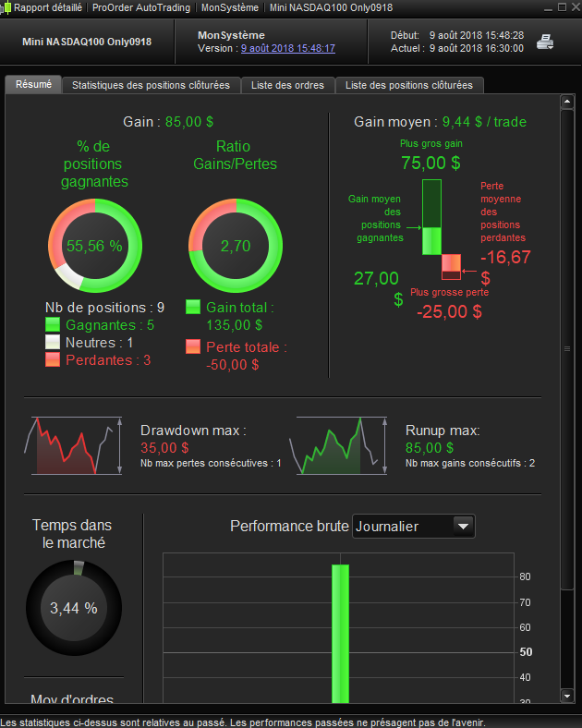This screenshot has width=582, height=728.
Task: Open the Journalier performance period dropdown
Action: (x=414, y=527)
